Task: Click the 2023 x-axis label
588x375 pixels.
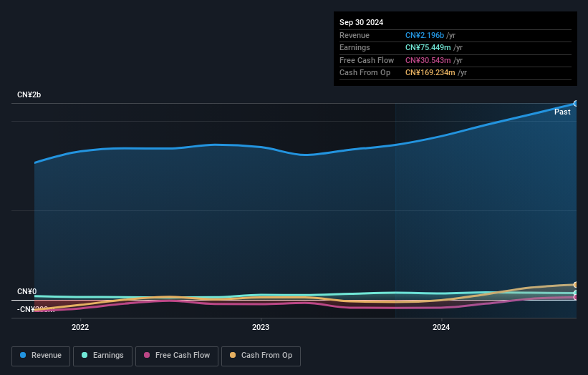Action: pyautogui.click(x=261, y=328)
